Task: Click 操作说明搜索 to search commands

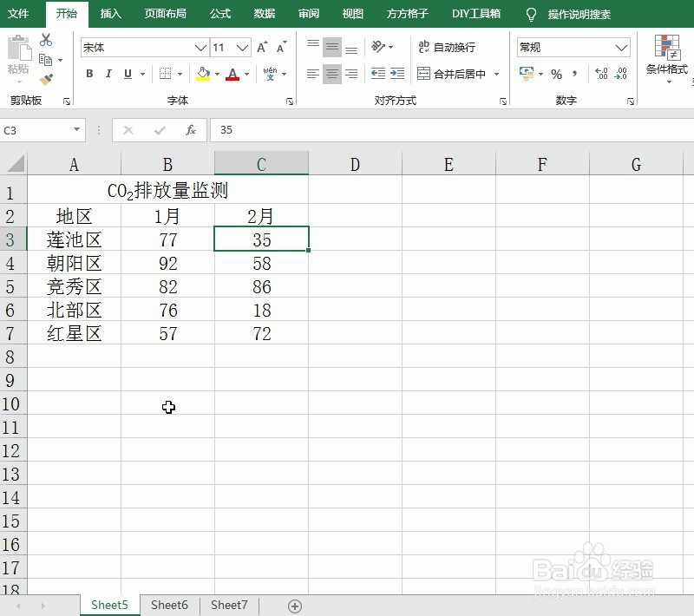Action: pos(578,14)
